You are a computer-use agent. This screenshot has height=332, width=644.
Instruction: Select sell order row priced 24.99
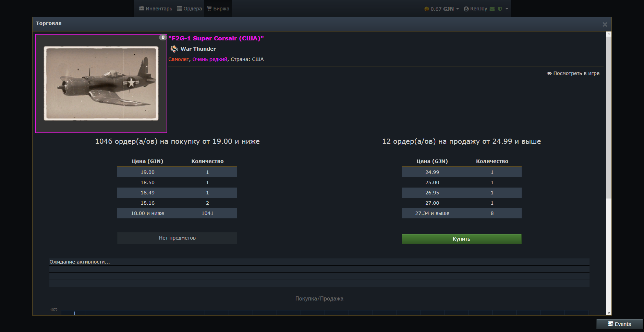click(462, 172)
